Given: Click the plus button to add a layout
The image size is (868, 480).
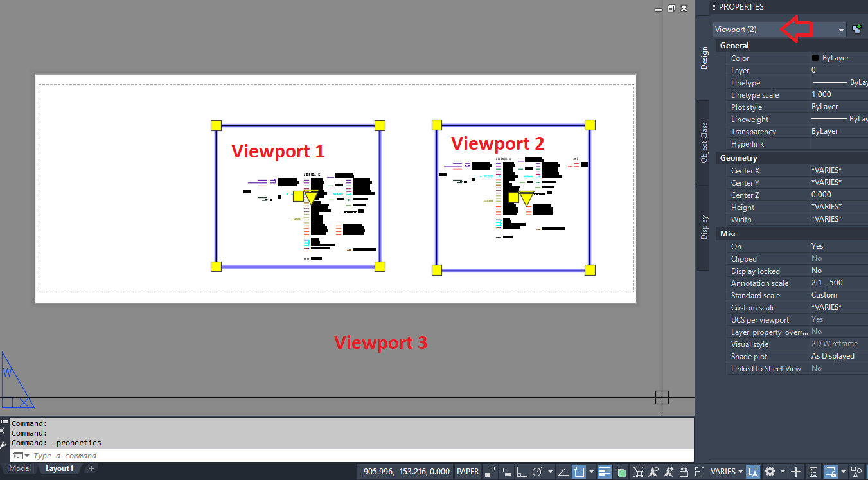Looking at the screenshot, I should (x=91, y=468).
